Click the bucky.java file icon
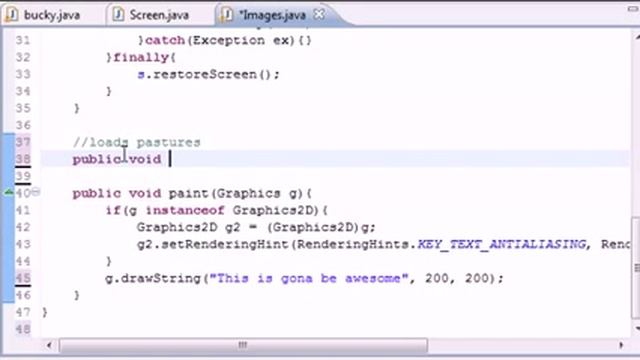Image resolution: width=640 pixels, height=360 pixels. (12, 15)
